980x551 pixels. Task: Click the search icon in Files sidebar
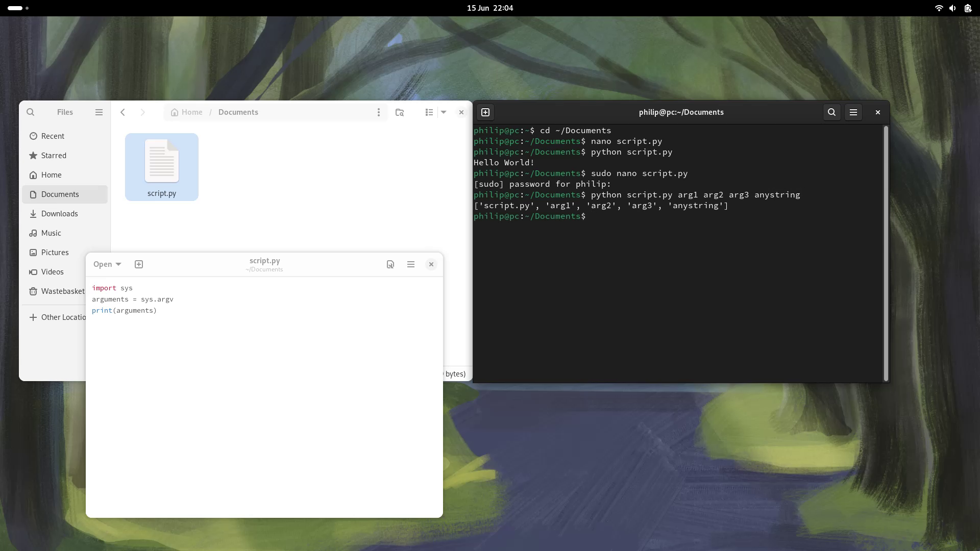coord(31,112)
